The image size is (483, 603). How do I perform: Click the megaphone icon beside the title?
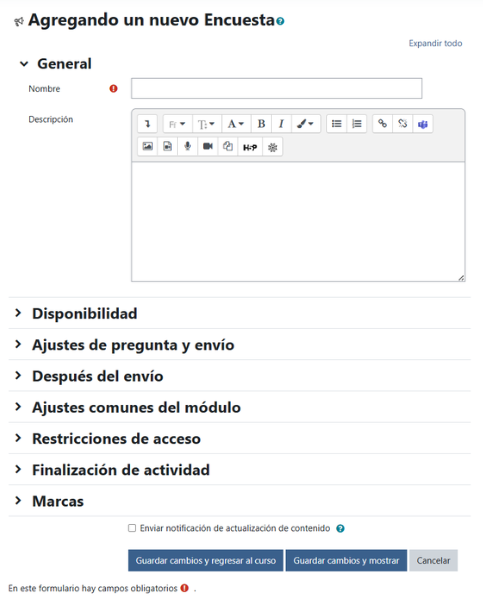pyautogui.click(x=19, y=22)
